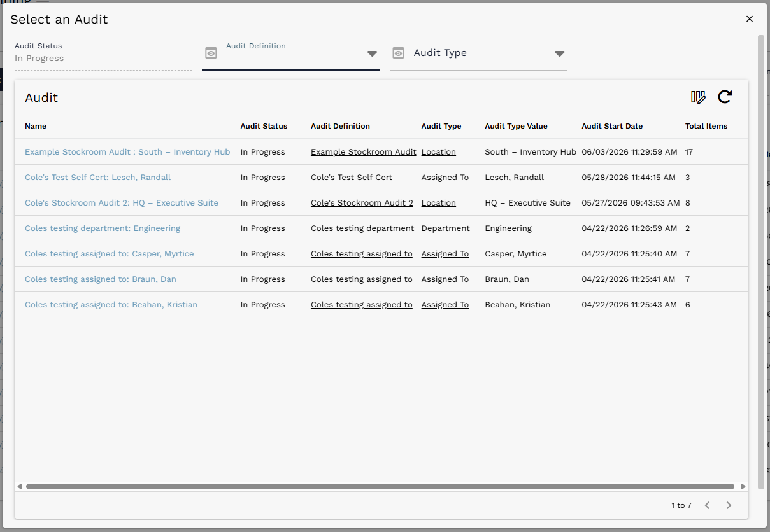
Task: Click Department type in Engineering row
Action: pyautogui.click(x=446, y=228)
